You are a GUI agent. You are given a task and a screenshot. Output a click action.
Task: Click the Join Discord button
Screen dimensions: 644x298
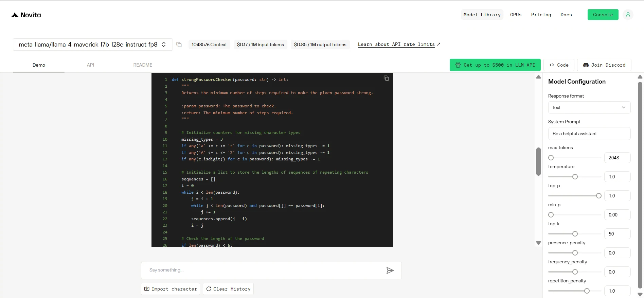(604, 65)
